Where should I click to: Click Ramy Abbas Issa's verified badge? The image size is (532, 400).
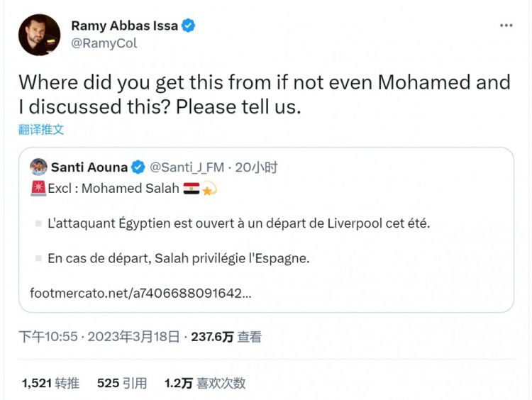(189, 26)
